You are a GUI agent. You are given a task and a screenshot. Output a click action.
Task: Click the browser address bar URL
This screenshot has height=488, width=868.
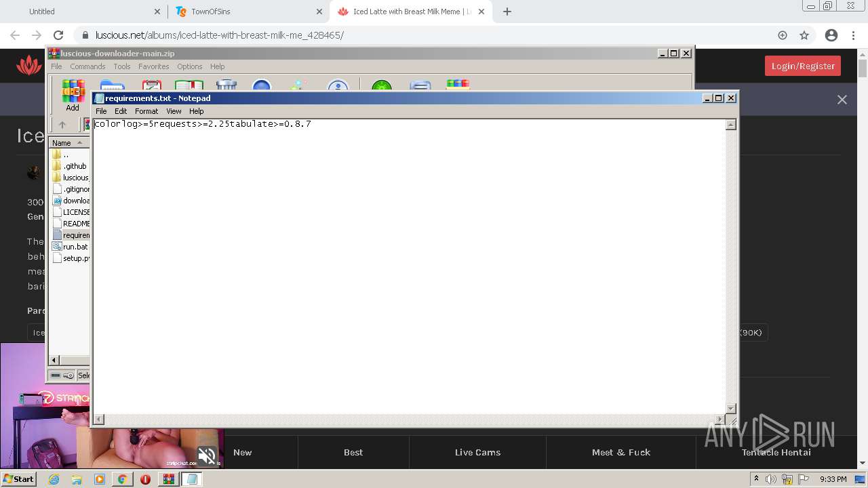[x=219, y=35]
